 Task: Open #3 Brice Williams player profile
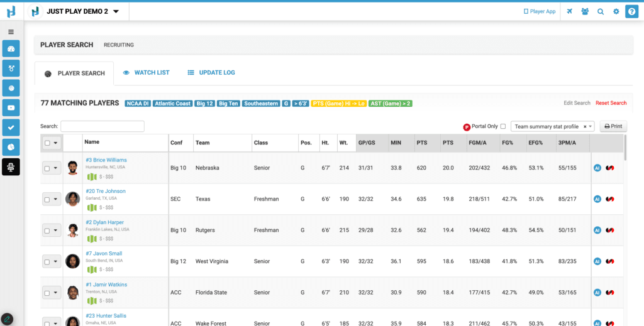106,160
